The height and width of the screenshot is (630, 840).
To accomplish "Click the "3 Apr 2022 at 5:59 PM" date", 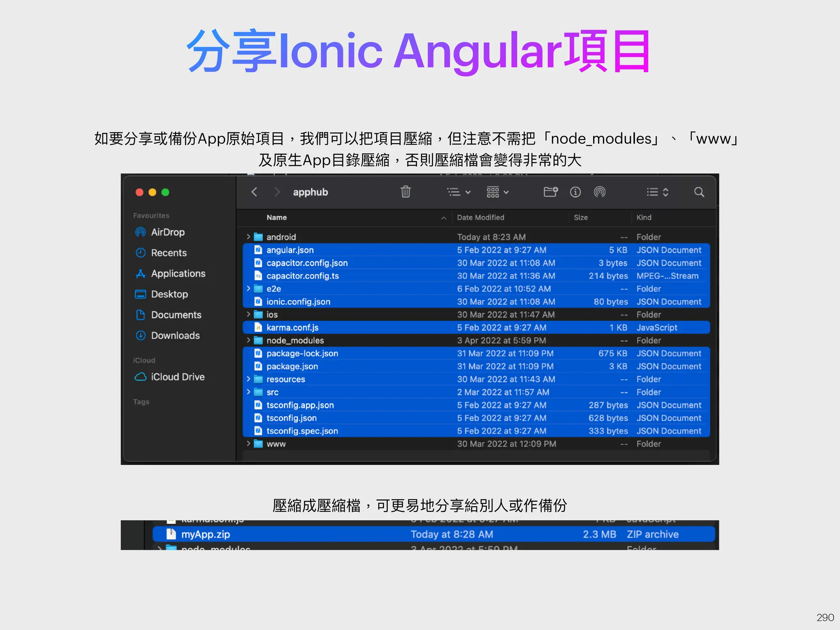I will click(x=501, y=340).
